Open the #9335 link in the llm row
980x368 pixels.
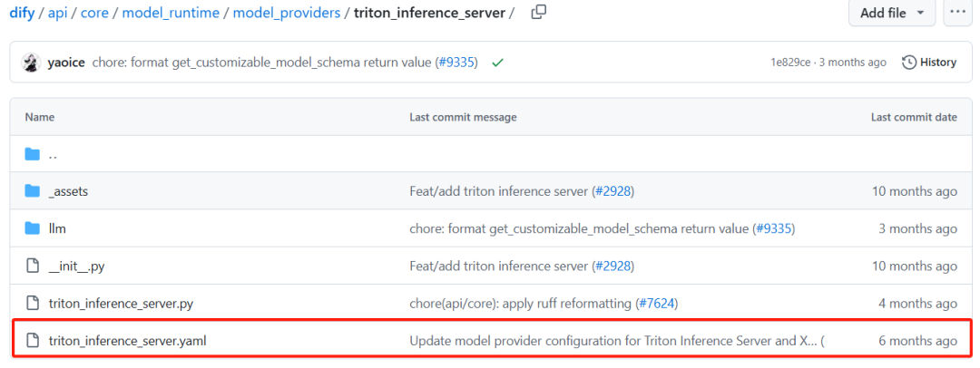(774, 229)
